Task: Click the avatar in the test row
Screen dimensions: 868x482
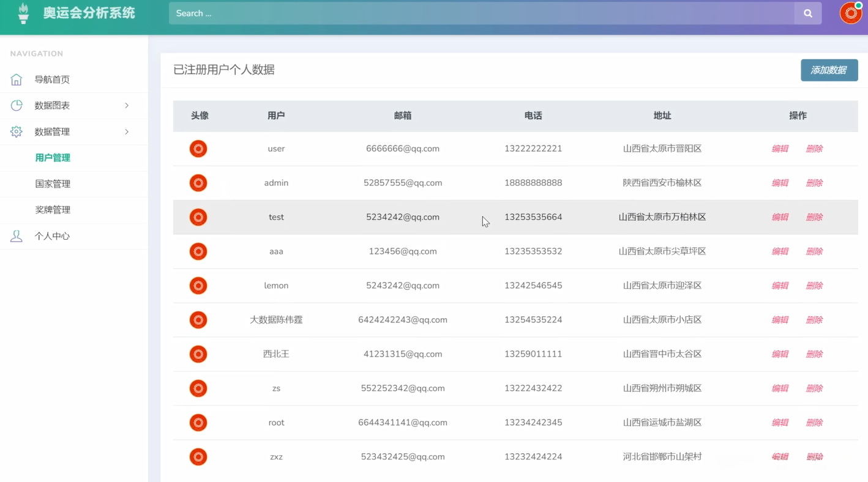Action: [198, 217]
